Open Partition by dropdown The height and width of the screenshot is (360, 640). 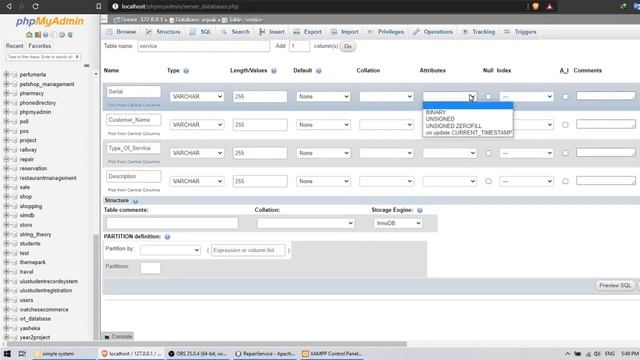coord(170,250)
